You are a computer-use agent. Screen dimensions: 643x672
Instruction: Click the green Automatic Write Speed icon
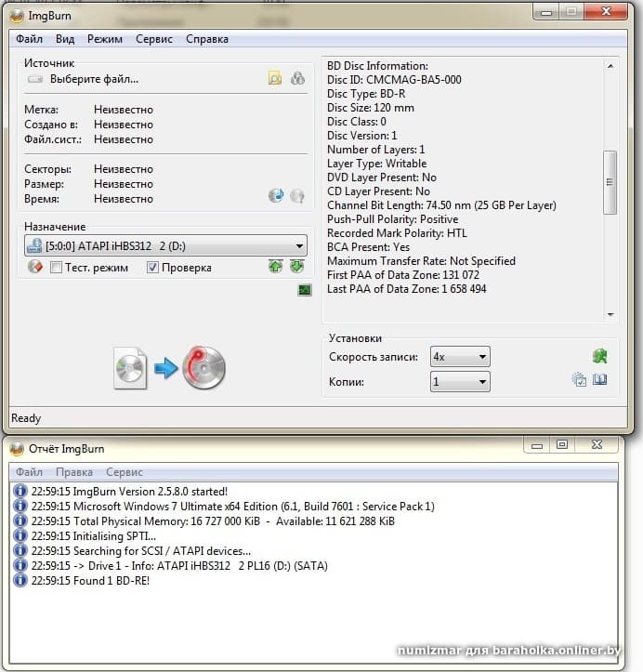(x=600, y=356)
